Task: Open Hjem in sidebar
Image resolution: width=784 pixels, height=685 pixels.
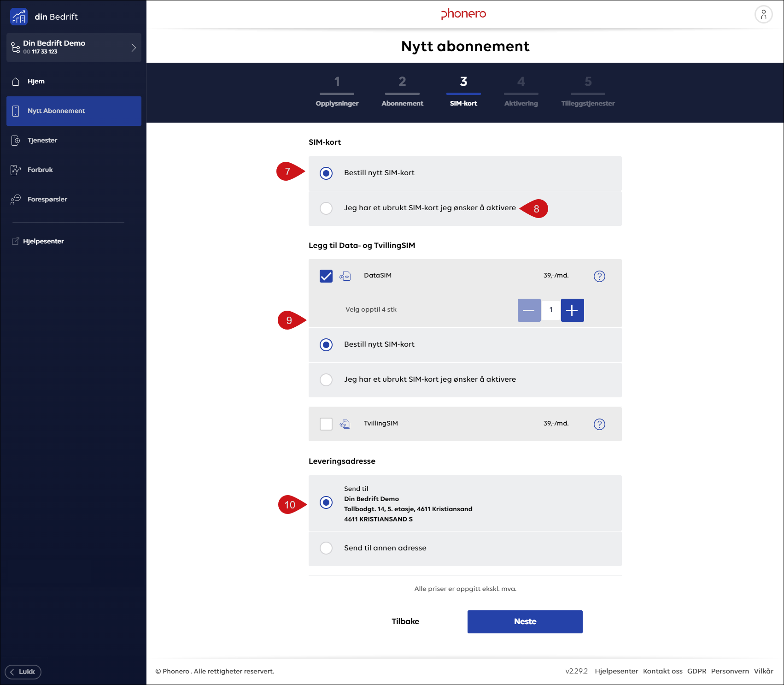Action: point(74,82)
